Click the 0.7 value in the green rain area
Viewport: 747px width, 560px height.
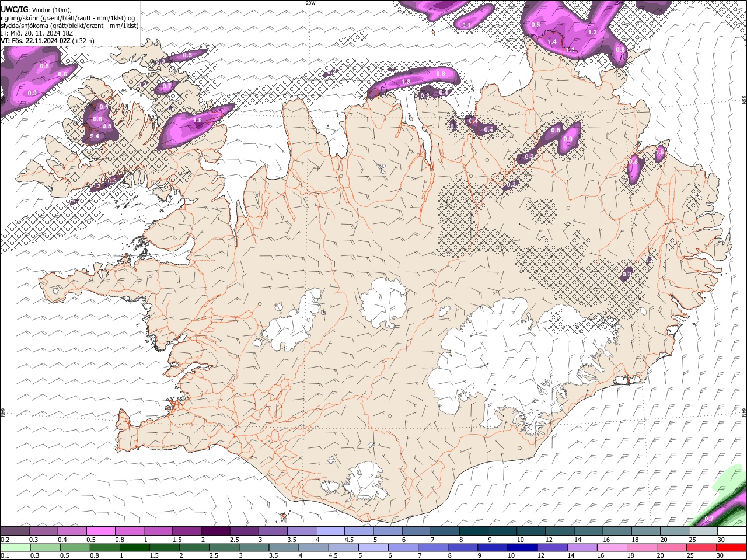709,519
